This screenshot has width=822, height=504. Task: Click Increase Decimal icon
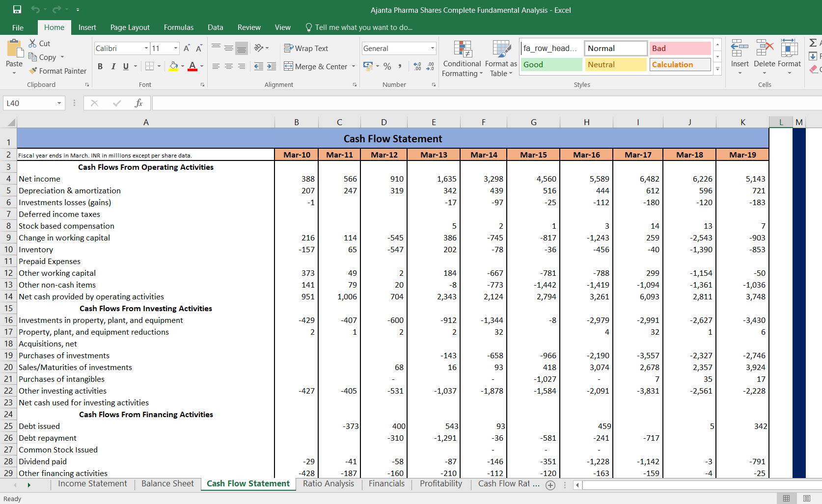[x=417, y=66]
